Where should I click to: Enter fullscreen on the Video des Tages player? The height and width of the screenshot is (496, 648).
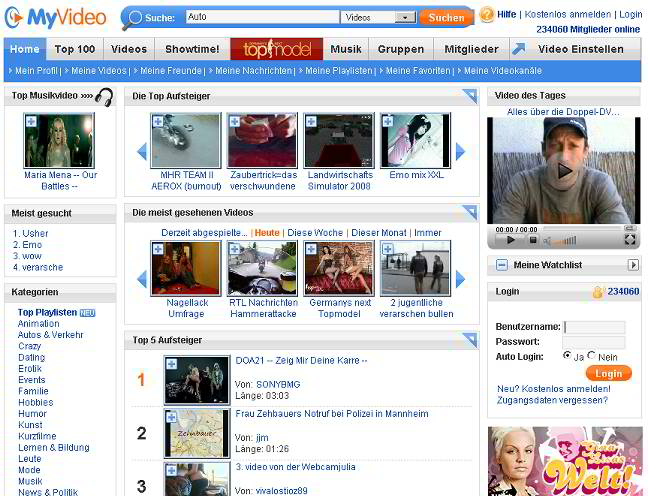tap(630, 240)
